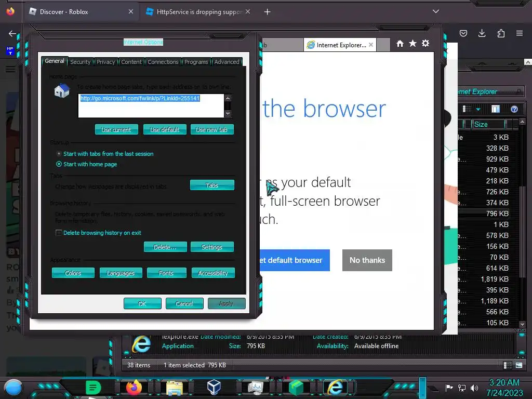Open Internet Explorer favorites star
Screen dimensions: 532x399
[x=413, y=44]
